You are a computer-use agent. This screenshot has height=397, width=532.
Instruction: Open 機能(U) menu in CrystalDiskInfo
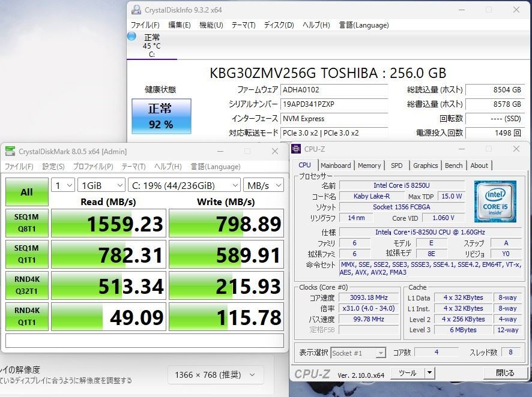pos(211,25)
